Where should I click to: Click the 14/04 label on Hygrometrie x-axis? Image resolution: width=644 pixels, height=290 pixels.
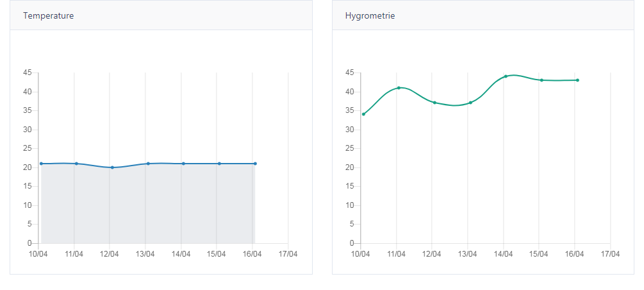(504, 254)
